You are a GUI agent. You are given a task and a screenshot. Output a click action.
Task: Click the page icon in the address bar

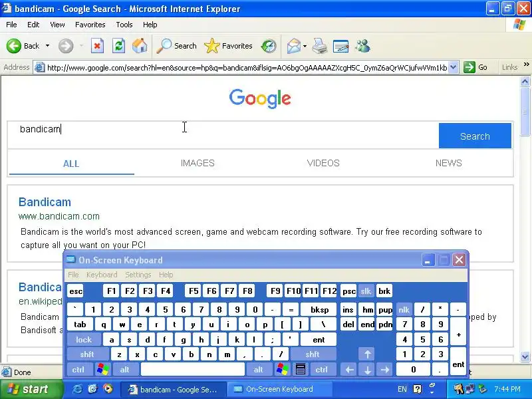(39, 67)
